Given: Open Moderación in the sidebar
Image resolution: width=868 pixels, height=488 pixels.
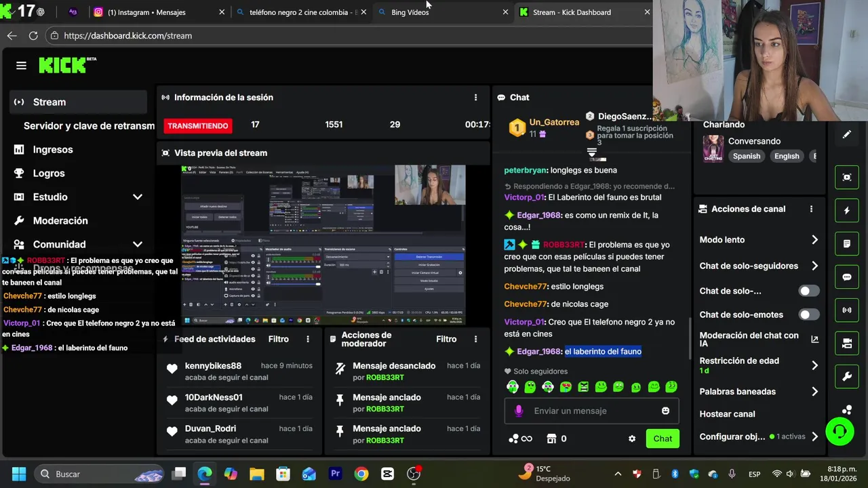Looking at the screenshot, I should point(60,221).
